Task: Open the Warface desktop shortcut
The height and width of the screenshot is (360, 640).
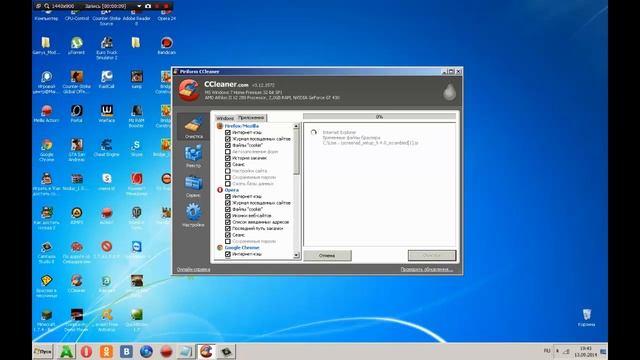Action: pyautogui.click(x=107, y=113)
